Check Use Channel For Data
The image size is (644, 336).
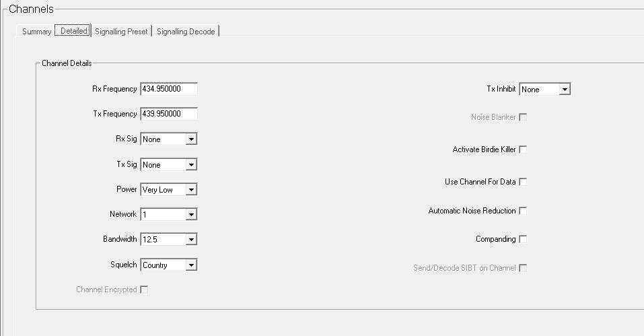(x=523, y=182)
